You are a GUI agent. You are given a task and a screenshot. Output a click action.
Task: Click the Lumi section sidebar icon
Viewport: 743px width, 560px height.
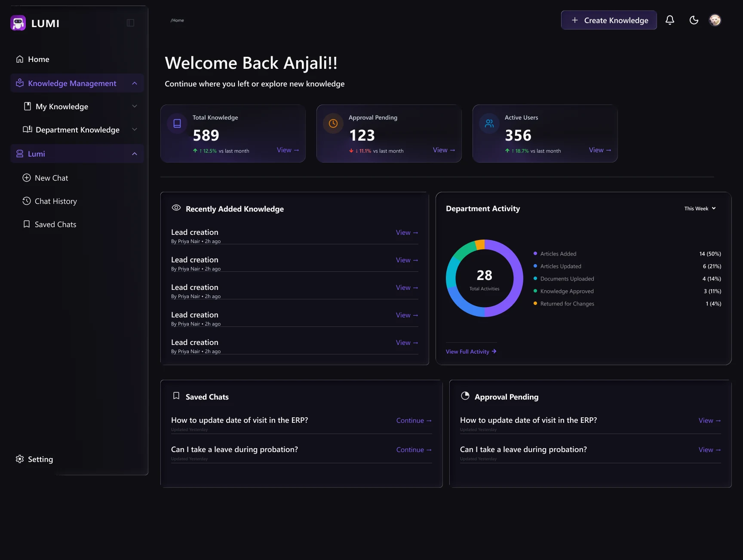20,154
